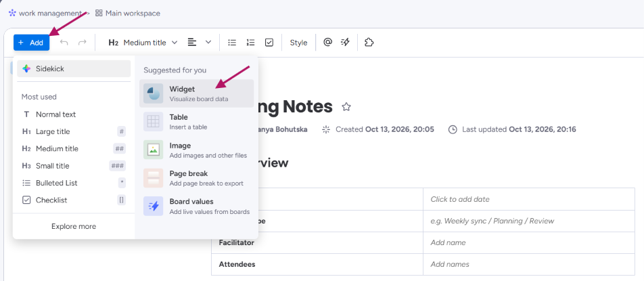Click the work management breadcrumb
Viewport: 644px width, 281px height.
click(x=50, y=13)
